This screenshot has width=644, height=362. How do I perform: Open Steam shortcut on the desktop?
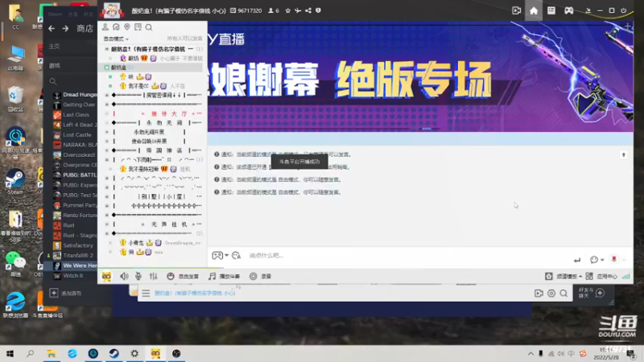click(x=15, y=181)
